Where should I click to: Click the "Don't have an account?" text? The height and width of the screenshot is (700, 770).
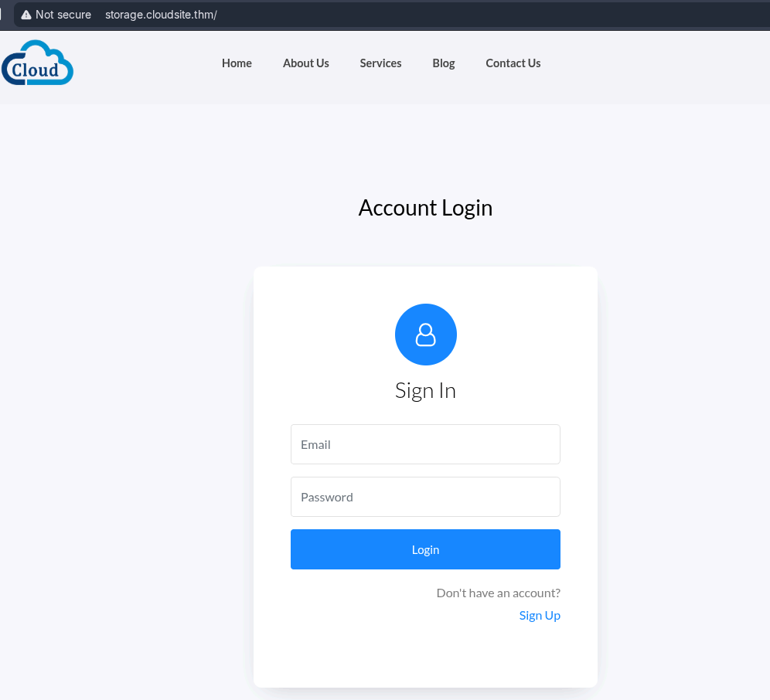498,593
